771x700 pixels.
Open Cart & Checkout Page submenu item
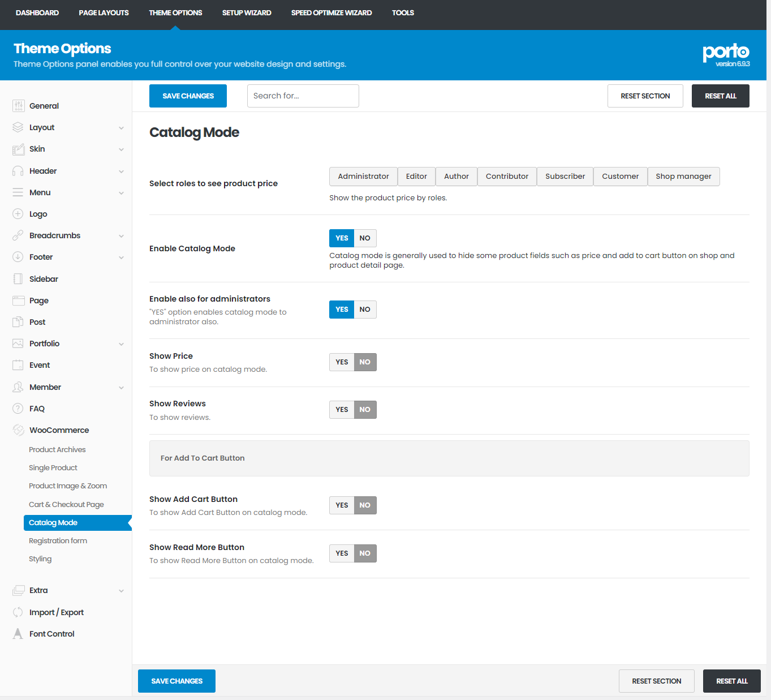(x=66, y=505)
